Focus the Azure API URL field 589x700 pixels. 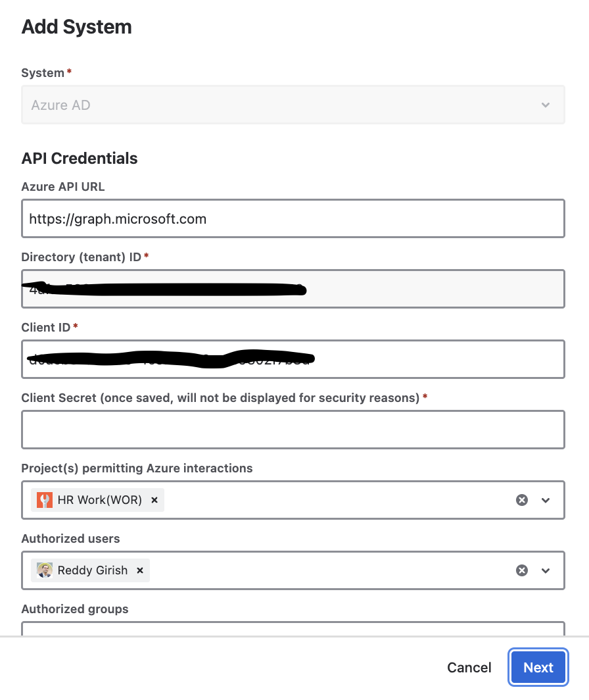(293, 218)
